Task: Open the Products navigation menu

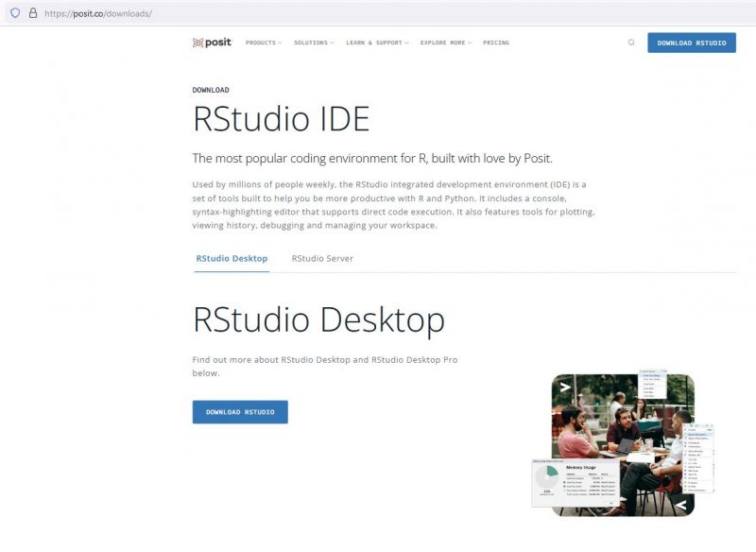Action: click(x=260, y=43)
